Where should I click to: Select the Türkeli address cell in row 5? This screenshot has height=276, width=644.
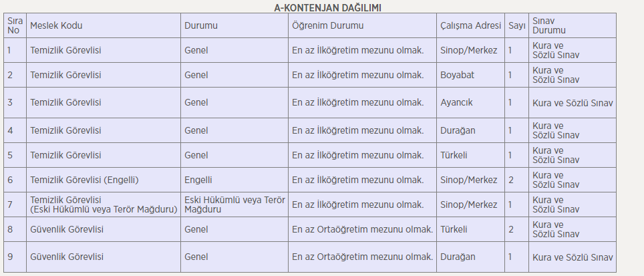click(454, 155)
